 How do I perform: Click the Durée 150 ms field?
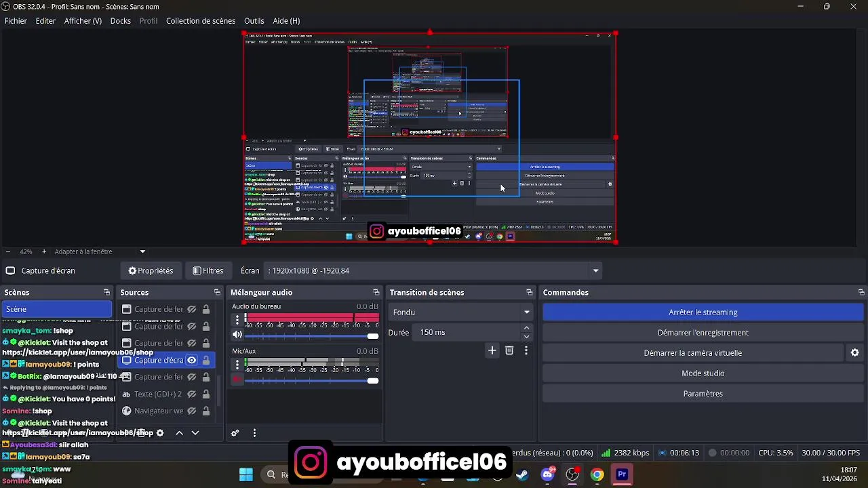pyautogui.click(x=467, y=332)
